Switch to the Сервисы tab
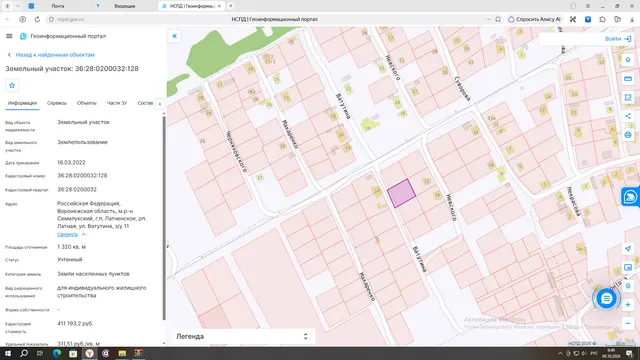The image size is (640, 360). pos(57,103)
